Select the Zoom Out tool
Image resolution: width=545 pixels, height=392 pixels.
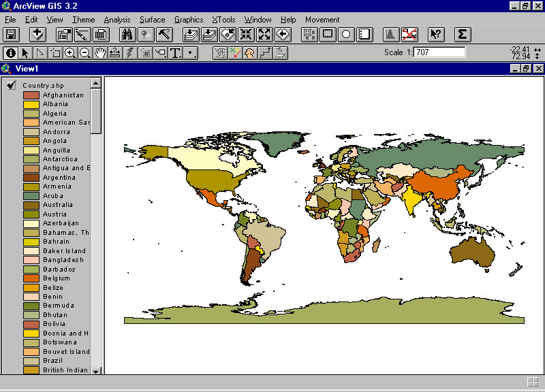pyautogui.click(x=85, y=52)
